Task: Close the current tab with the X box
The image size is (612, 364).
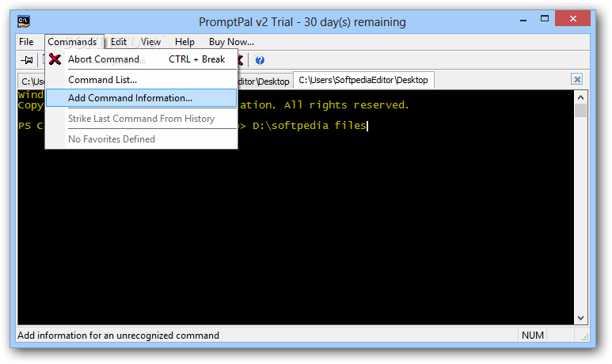Action: tap(577, 79)
